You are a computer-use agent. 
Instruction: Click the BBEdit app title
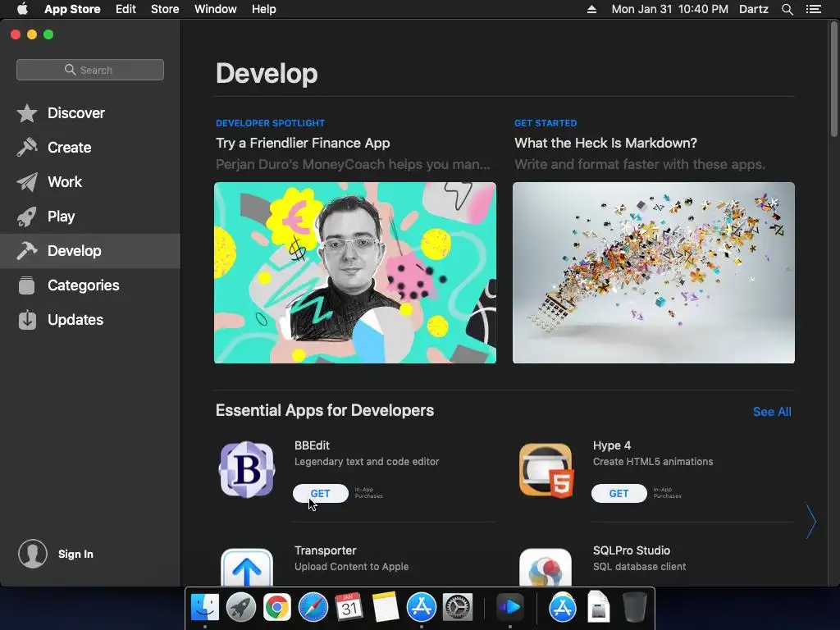pyautogui.click(x=312, y=445)
